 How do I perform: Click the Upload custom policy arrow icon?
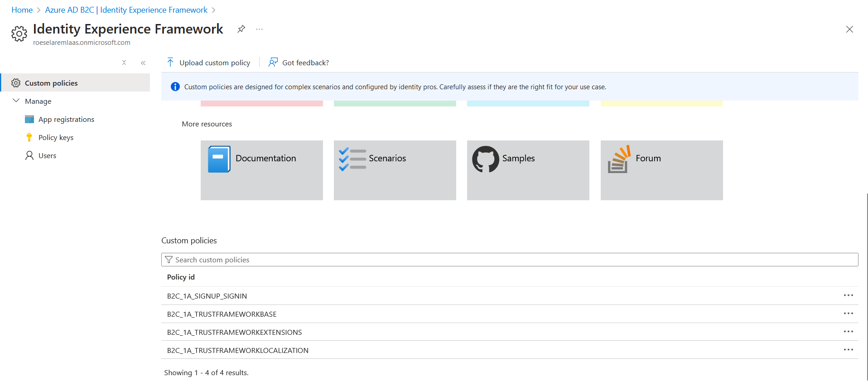170,62
